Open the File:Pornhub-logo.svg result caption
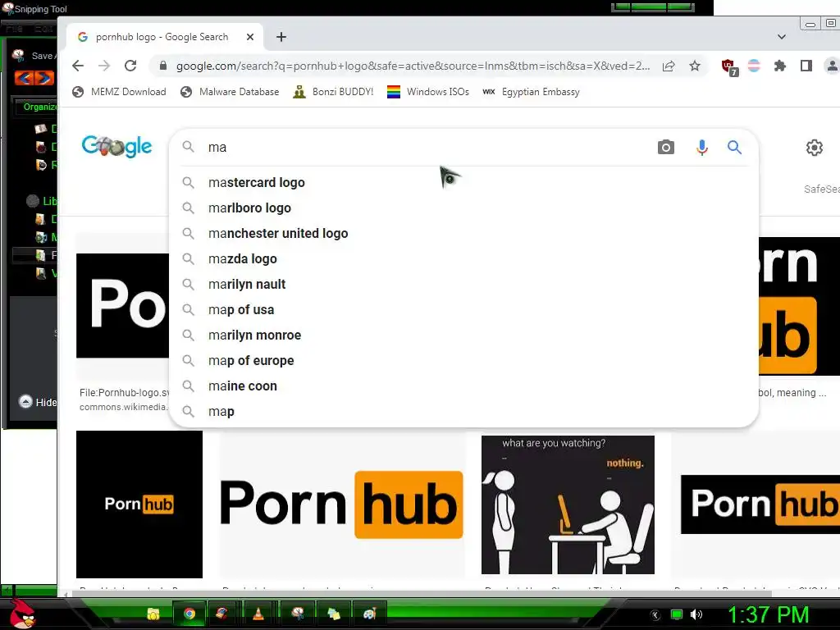 [x=124, y=393]
